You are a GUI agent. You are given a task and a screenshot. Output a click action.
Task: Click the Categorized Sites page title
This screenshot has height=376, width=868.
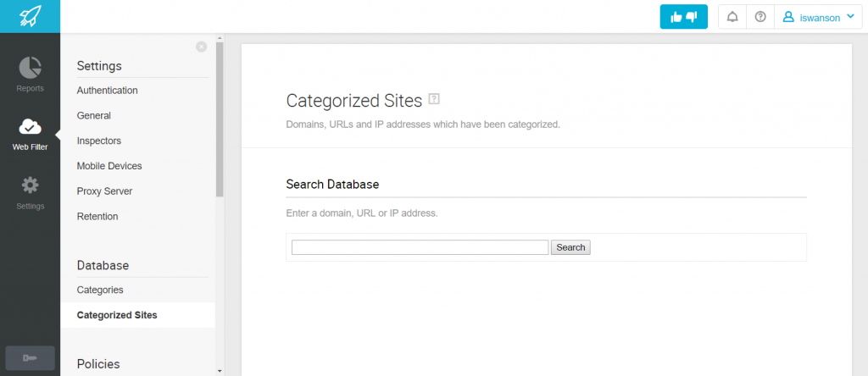[x=354, y=101]
